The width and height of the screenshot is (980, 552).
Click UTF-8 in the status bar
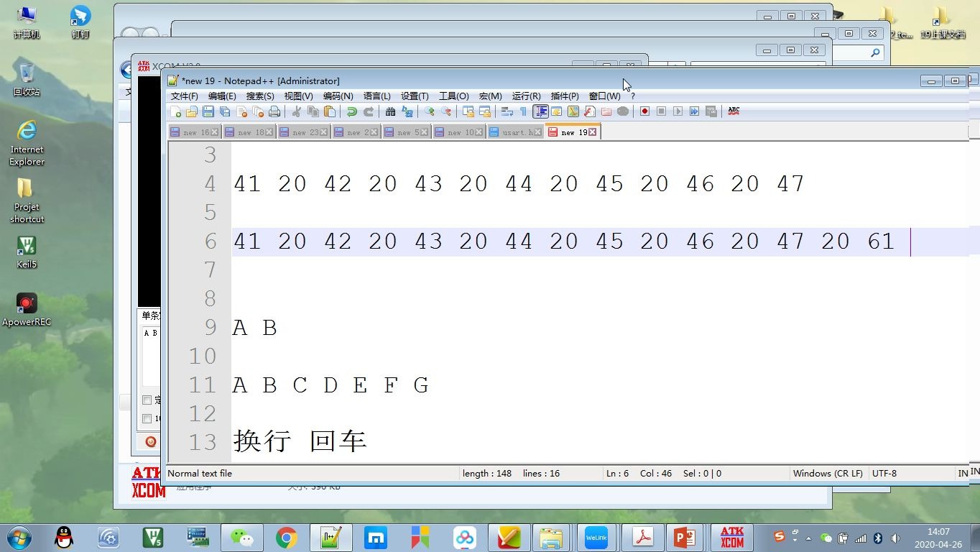click(x=883, y=473)
